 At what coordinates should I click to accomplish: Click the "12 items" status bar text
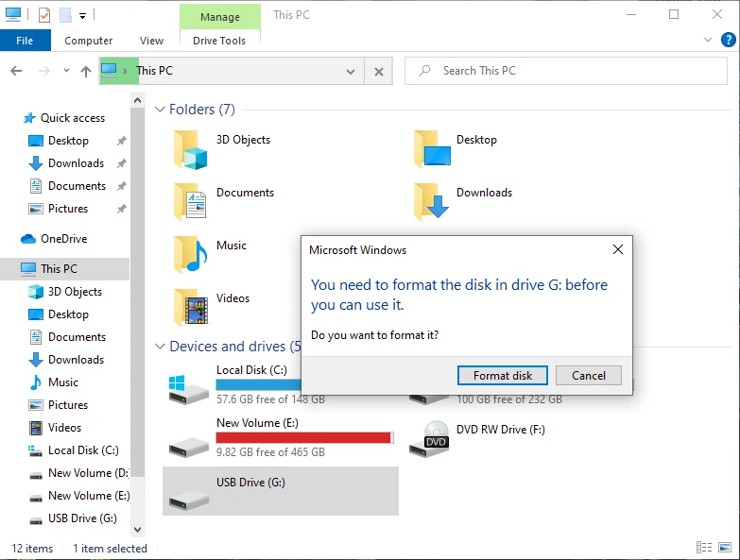tap(32, 549)
